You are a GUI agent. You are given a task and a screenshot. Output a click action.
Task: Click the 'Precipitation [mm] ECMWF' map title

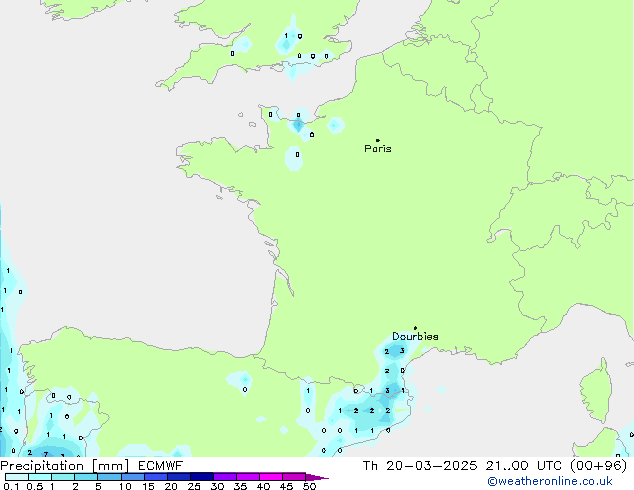tap(91, 465)
